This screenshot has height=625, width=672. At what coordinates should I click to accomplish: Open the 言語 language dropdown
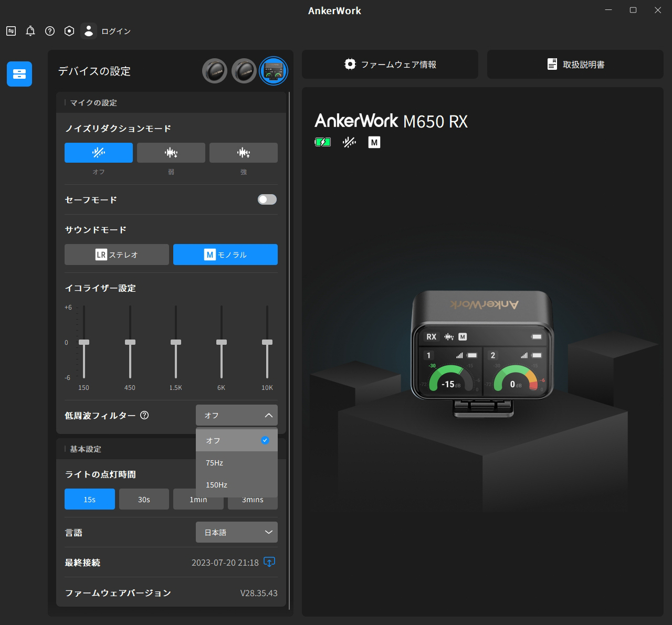[237, 532]
